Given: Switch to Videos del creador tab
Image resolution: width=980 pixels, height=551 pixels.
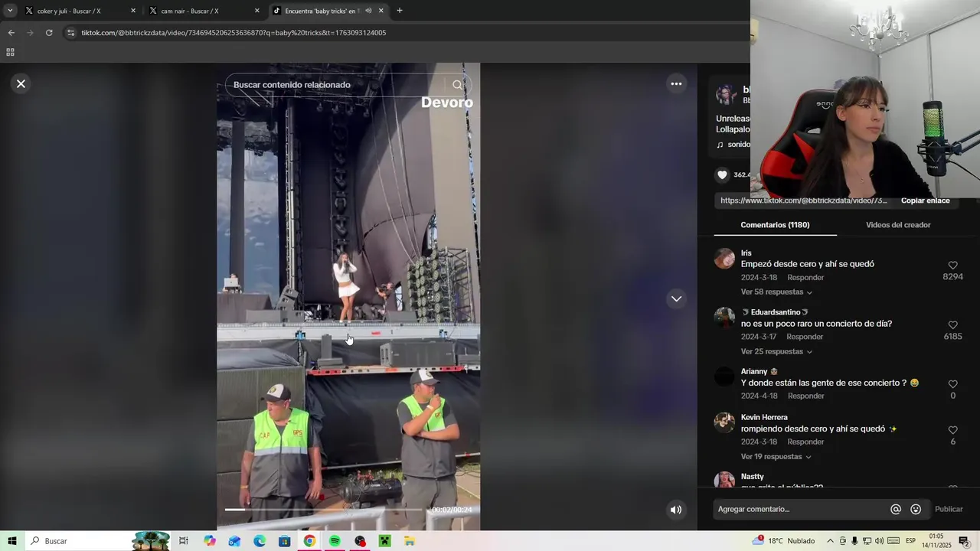Looking at the screenshot, I should [898, 225].
